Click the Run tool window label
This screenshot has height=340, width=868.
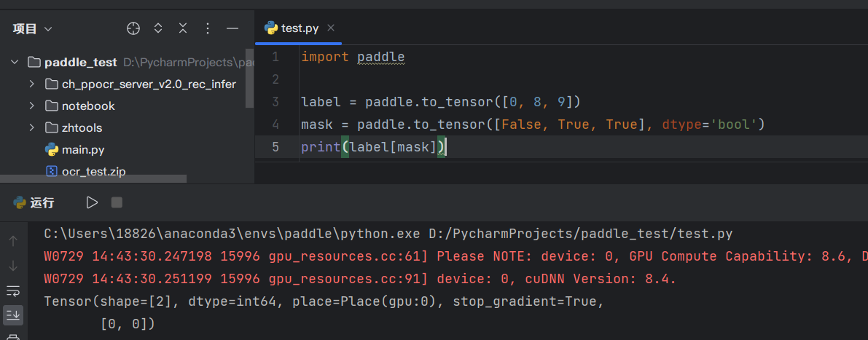click(42, 203)
